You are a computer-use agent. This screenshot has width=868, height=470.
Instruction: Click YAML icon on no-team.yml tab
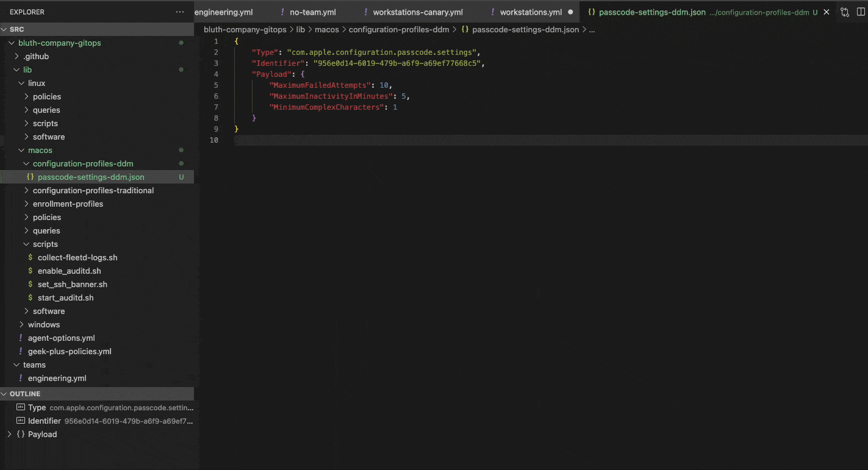point(282,12)
